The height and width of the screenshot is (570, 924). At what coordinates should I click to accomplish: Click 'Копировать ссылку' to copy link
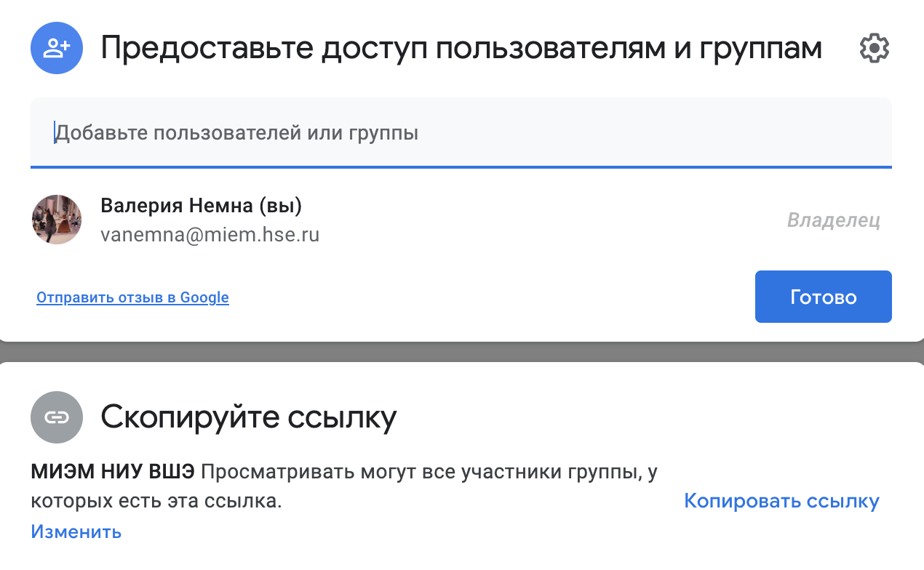tap(781, 501)
